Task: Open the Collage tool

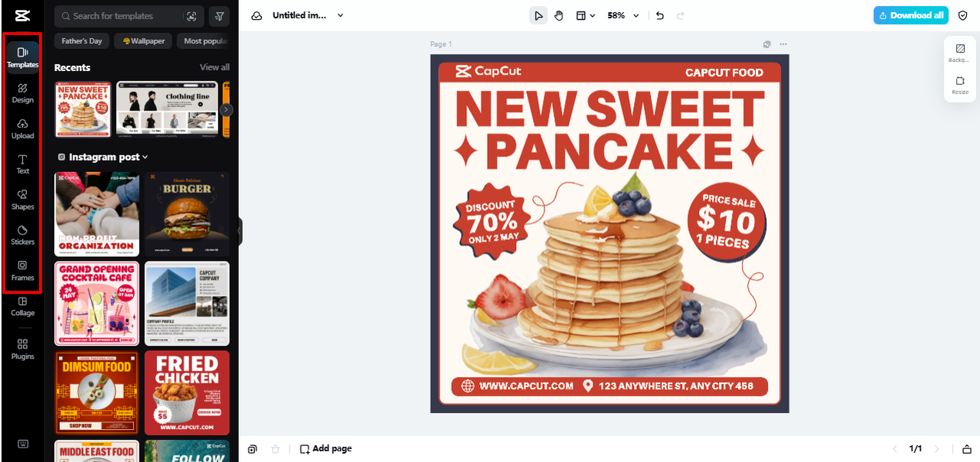Action: coord(23,305)
